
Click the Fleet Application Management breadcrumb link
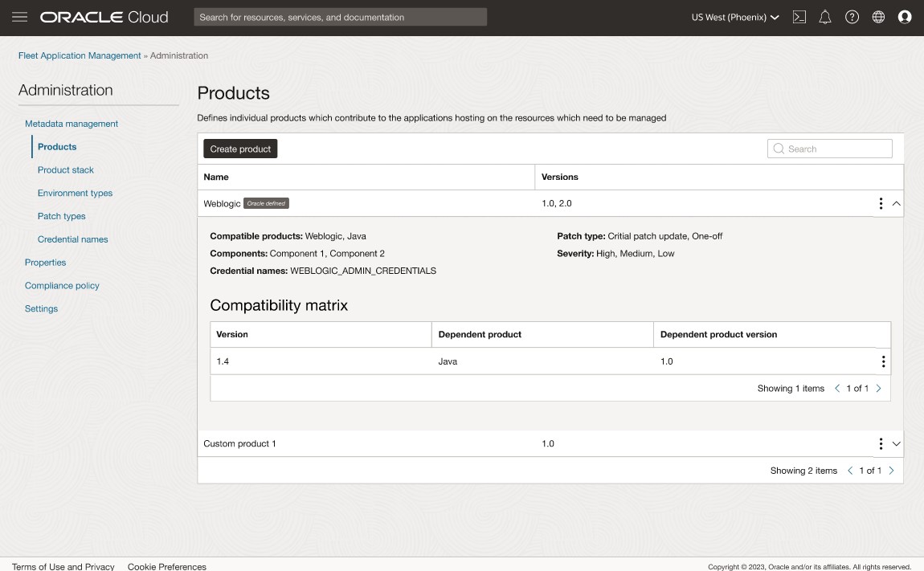coord(80,56)
